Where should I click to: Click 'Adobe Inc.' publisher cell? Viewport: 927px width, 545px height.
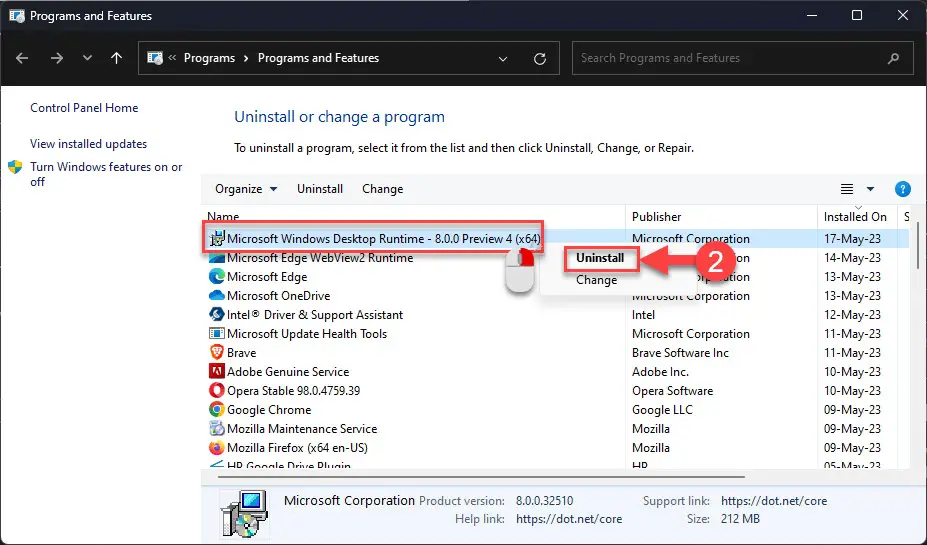click(660, 371)
